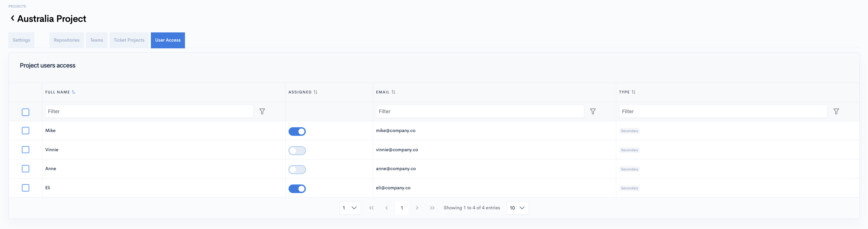Click vinnie@company.co email cell
The width and height of the screenshot is (868, 229).
pos(397,150)
